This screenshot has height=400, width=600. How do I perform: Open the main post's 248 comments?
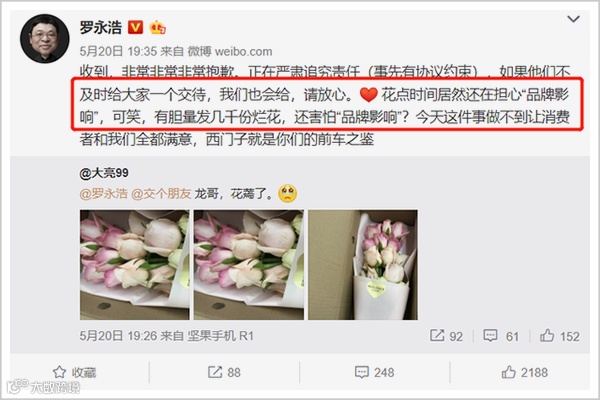point(375,372)
